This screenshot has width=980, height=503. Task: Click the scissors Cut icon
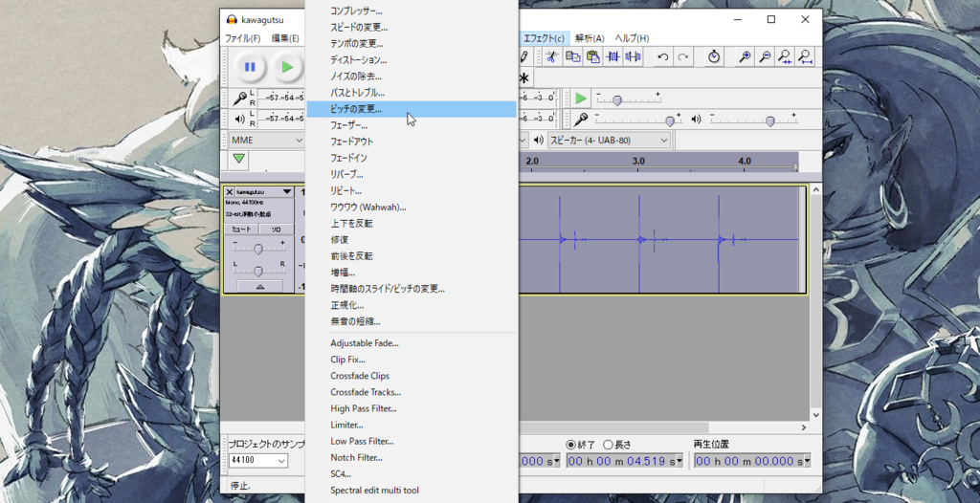[551, 56]
